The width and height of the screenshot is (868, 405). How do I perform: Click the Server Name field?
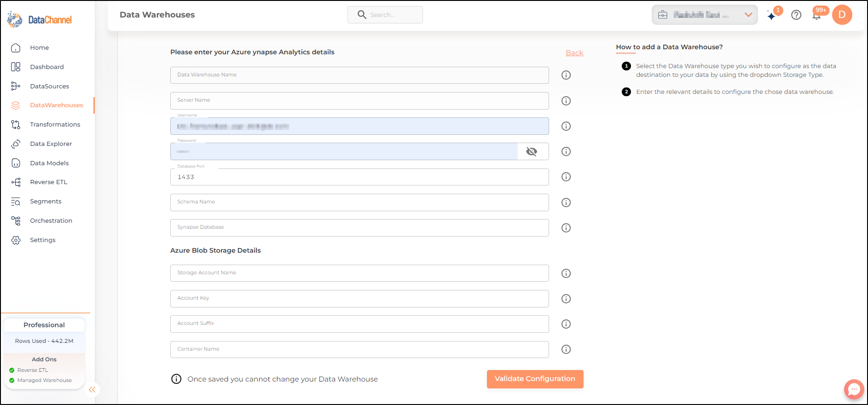click(x=359, y=100)
